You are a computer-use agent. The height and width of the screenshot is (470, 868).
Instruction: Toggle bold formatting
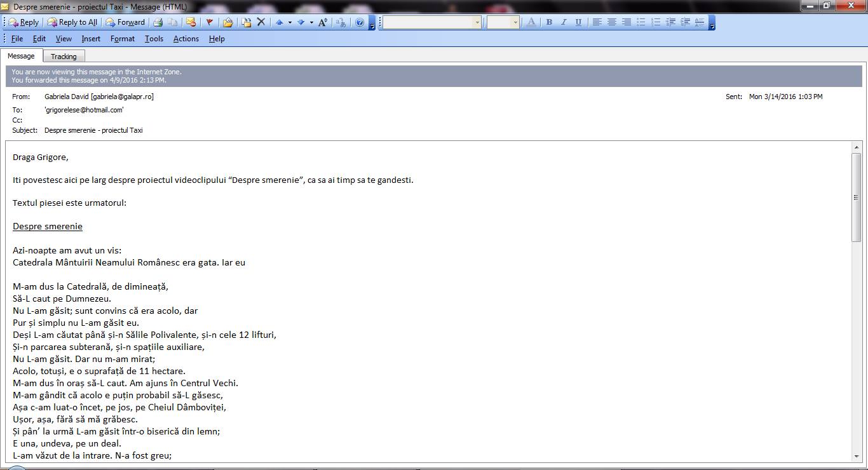tap(549, 22)
